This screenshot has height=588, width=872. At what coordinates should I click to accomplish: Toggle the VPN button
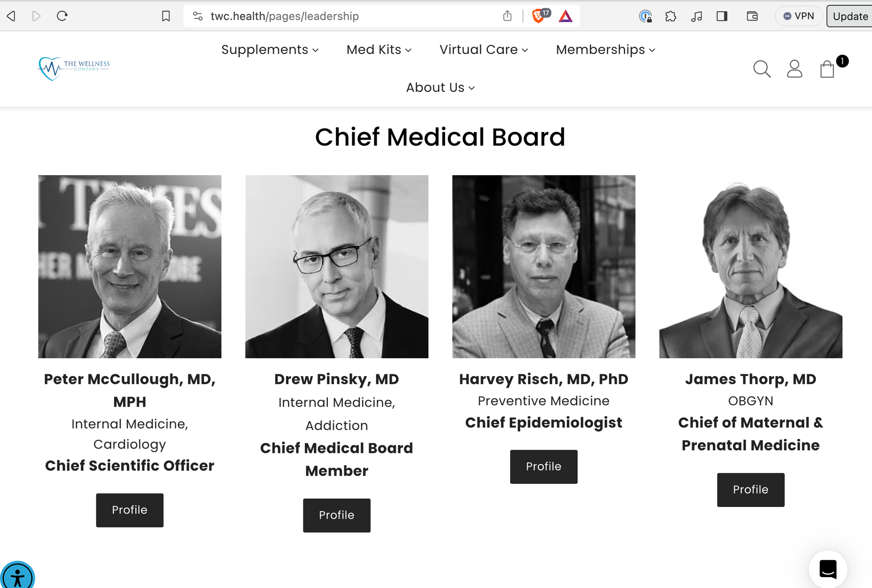coord(798,16)
